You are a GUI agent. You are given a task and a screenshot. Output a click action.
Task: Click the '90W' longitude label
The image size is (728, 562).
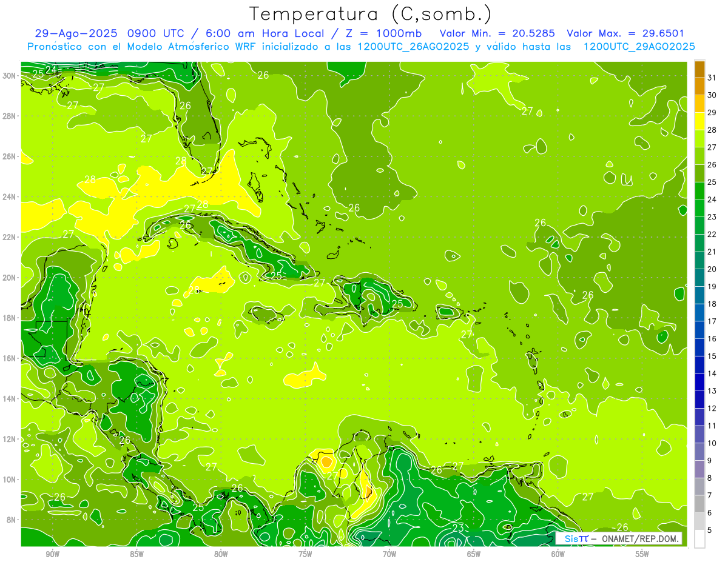(53, 554)
